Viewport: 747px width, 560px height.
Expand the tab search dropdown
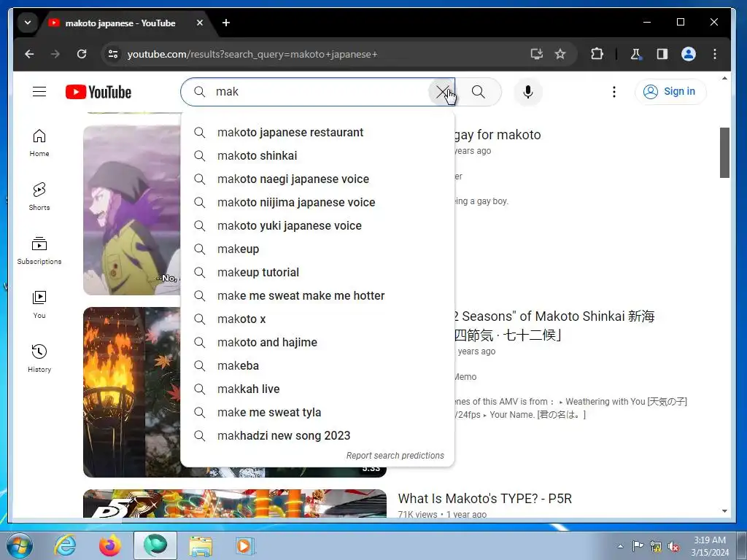pyautogui.click(x=28, y=23)
